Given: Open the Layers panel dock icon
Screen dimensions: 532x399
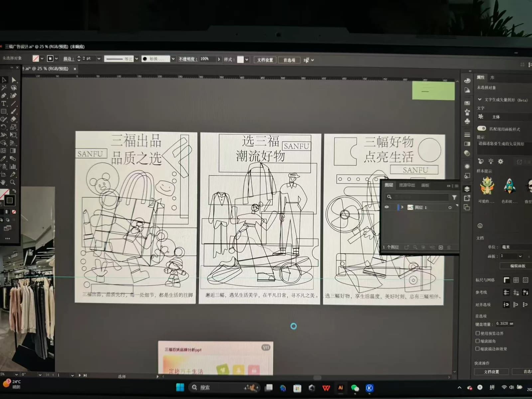Looking at the screenshot, I should (x=467, y=189).
